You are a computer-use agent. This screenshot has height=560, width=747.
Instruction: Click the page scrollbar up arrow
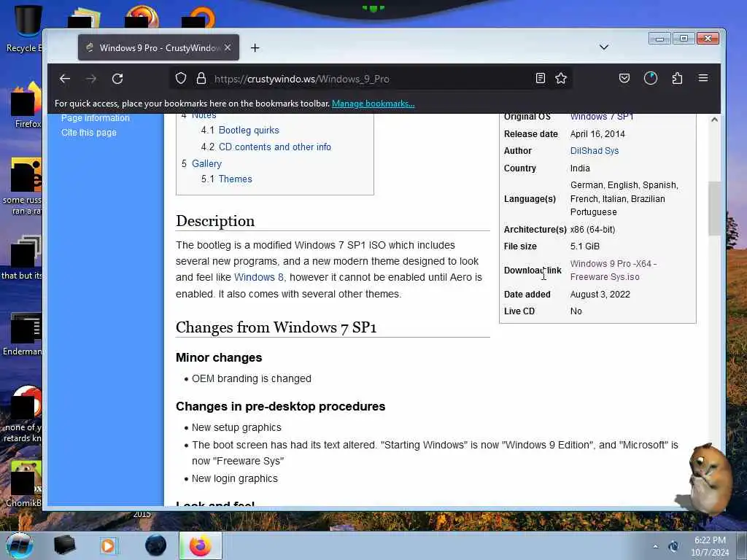(714, 120)
